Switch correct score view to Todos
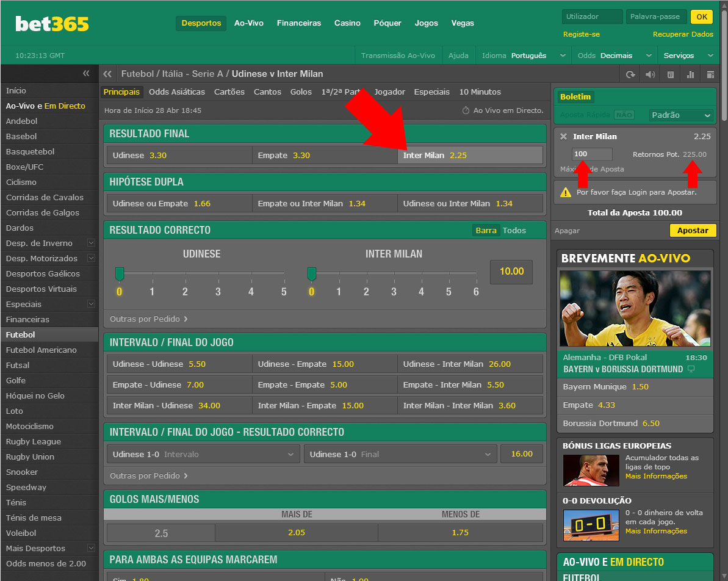Viewport: 728px width, 581px height. coord(514,230)
